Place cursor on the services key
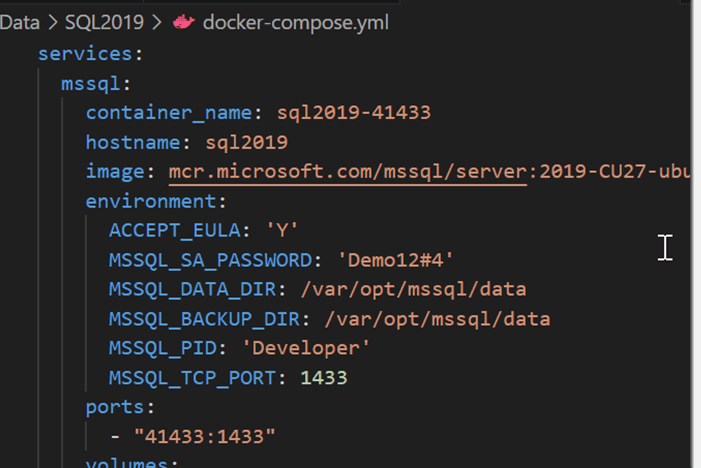Image resolution: width=701 pixels, height=468 pixels. tap(83, 54)
